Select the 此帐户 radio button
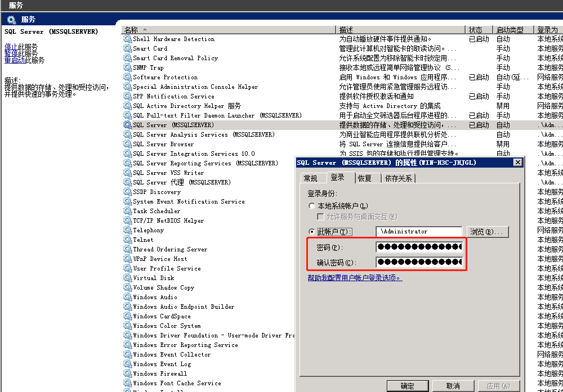 click(x=312, y=232)
